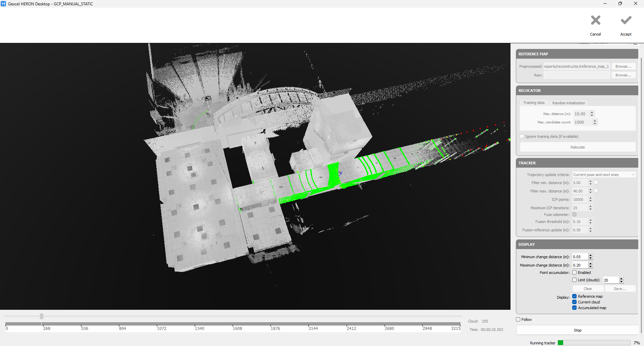Select the Training data tab
Viewport: 644px width, 346px height.
click(534, 103)
